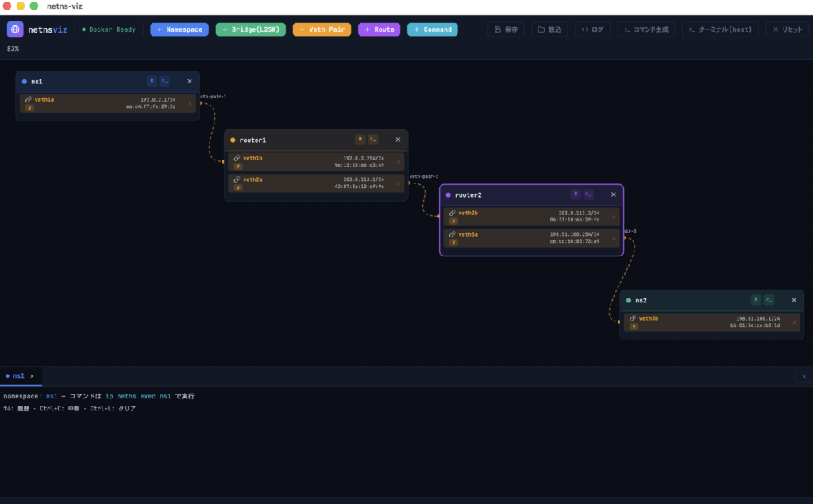The height and width of the screenshot is (504, 813).
Task: Open terminal icon on ns1 node
Action: [x=164, y=81]
